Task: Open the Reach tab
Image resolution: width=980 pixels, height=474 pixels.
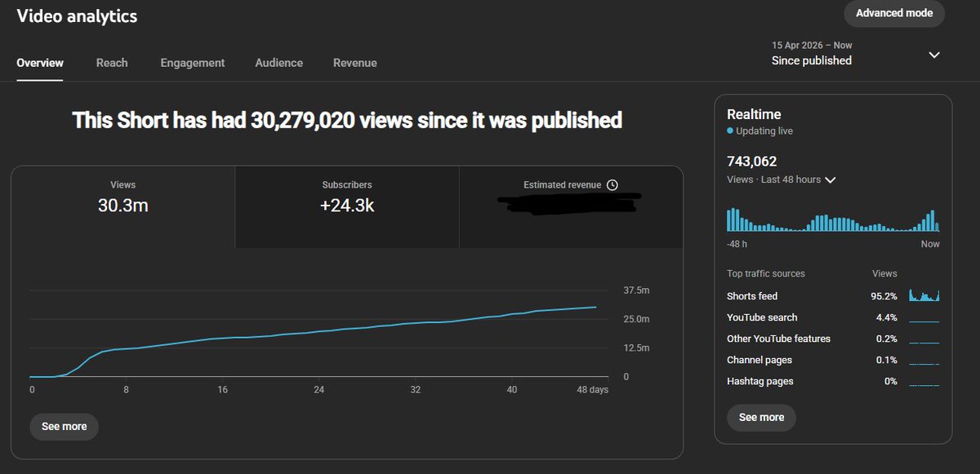Action: pyautogui.click(x=112, y=63)
